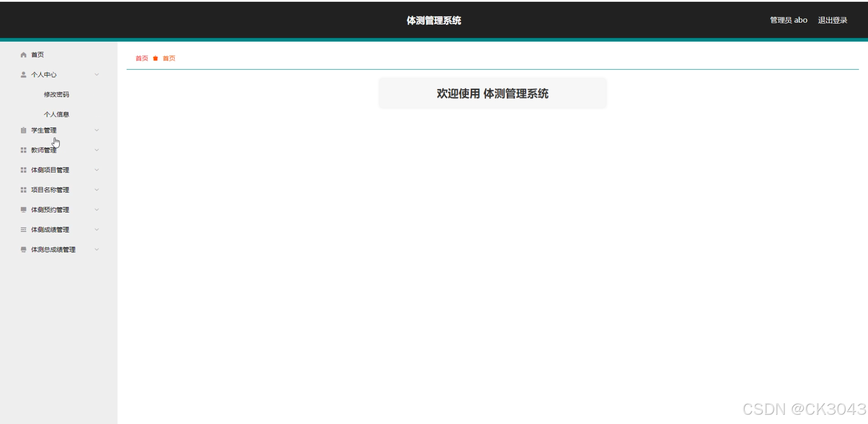Select the list icon next to 体侧成绩管理
This screenshot has width=868, height=424.
[23, 229]
